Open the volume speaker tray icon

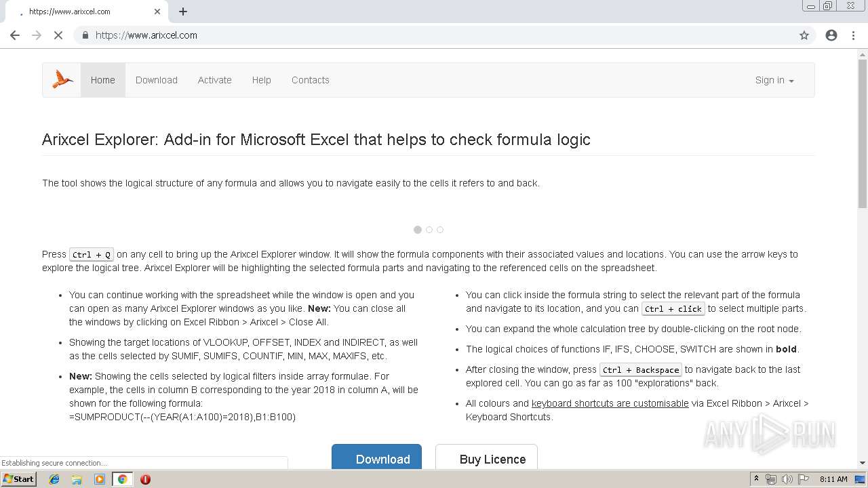pos(787,479)
